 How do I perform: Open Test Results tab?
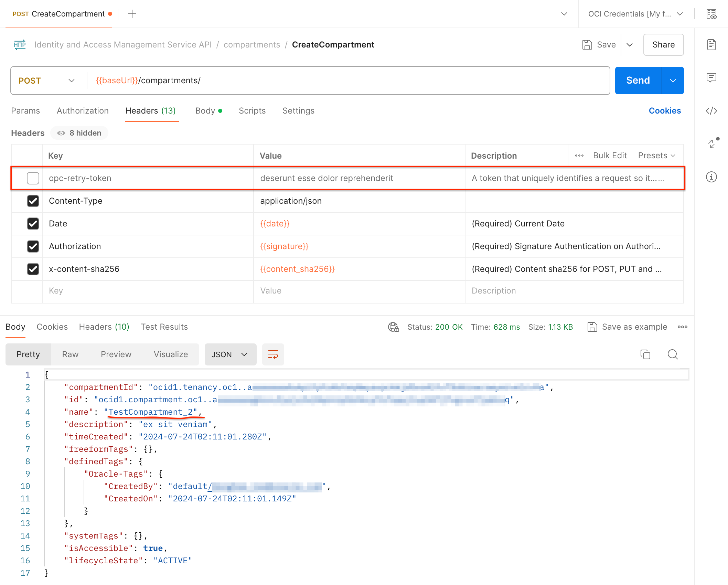click(x=164, y=327)
